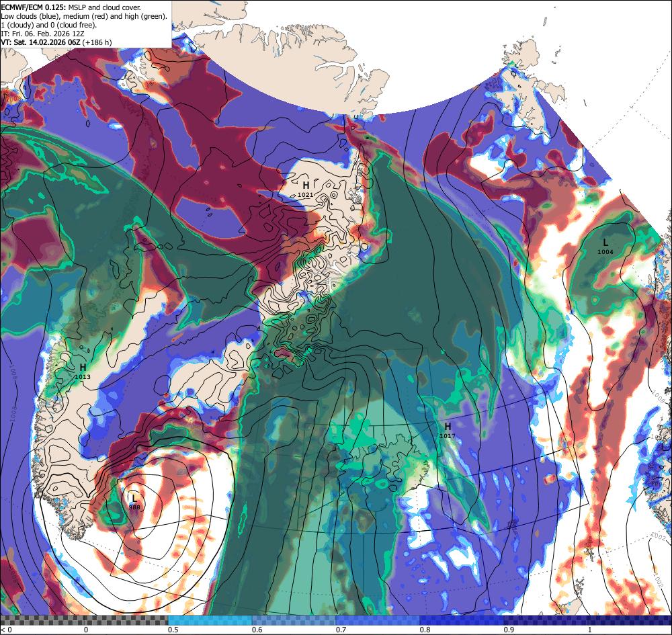
Task: Click the '0.5' color scale label
Action: tap(173, 630)
